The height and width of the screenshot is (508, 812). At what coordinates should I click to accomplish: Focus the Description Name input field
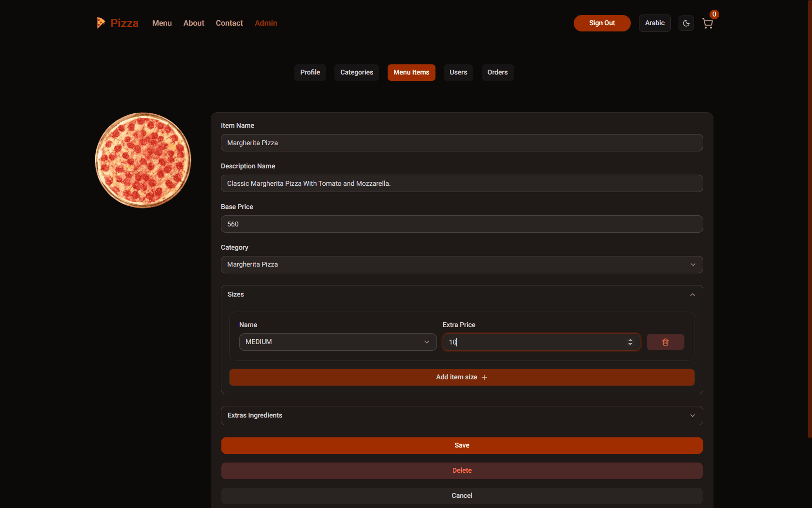tap(462, 183)
